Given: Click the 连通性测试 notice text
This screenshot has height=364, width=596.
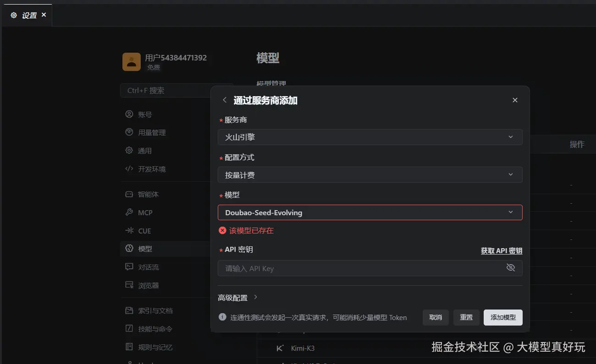Looking at the screenshot, I should (319, 317).
